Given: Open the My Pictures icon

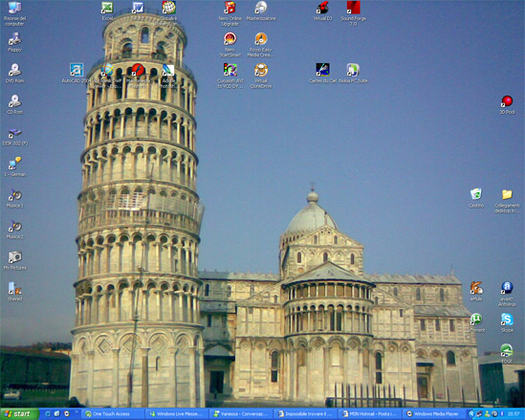Looking at the screenshot, I should [x=14, y=260].
